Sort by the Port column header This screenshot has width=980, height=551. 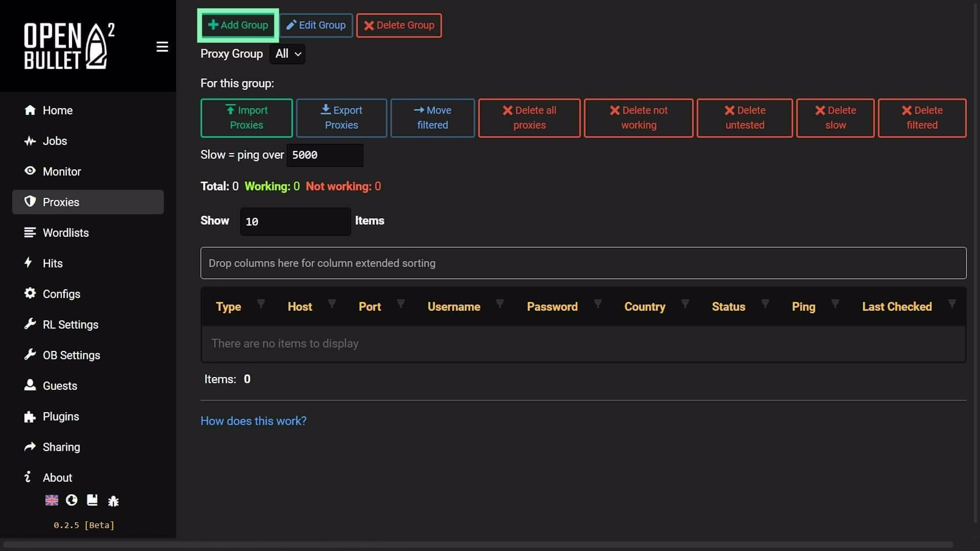pyautogui.click(x=370, y=306)
